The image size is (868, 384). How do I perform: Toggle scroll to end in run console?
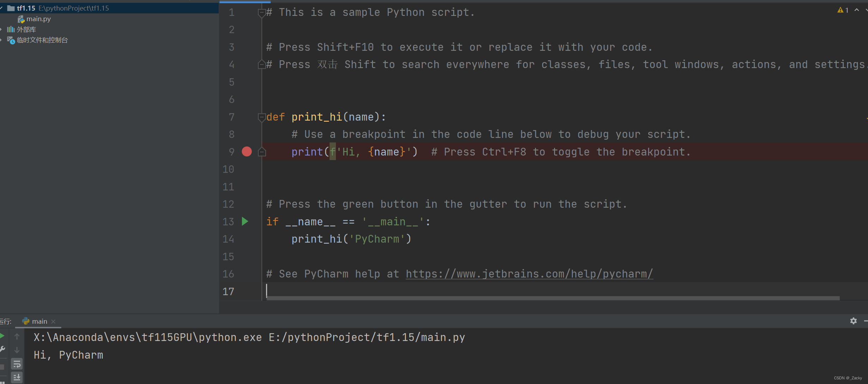(17, 377)
